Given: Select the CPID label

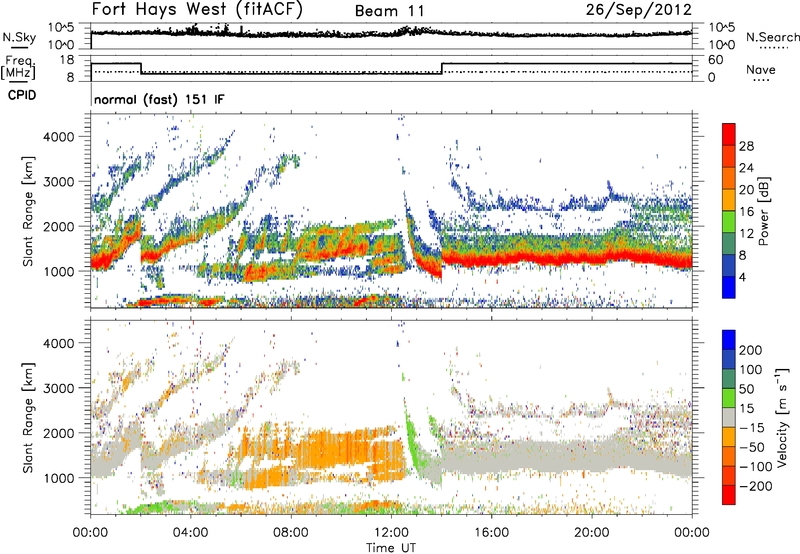Looking at the screenshot, I should pyautogui.click(x=22, y=95).
